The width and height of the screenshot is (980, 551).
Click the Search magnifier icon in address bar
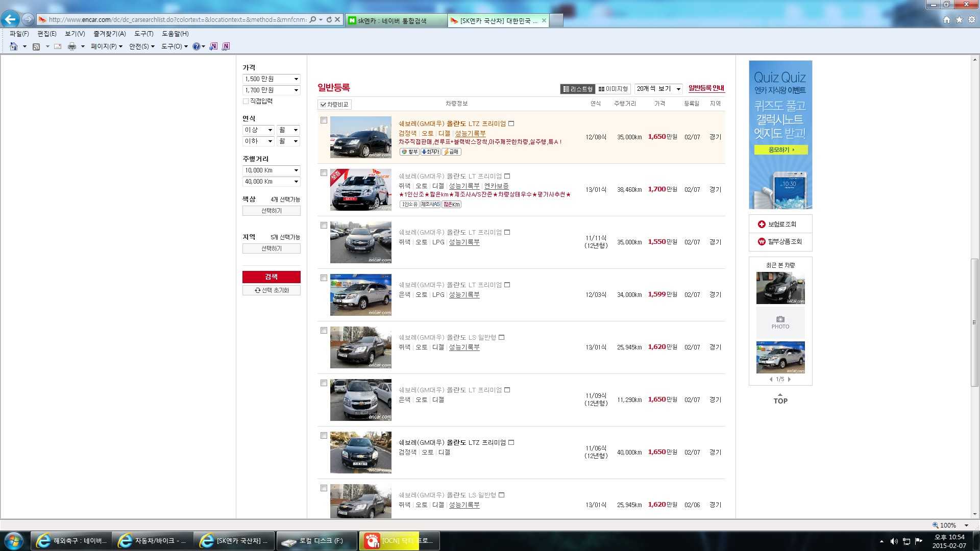313,20
